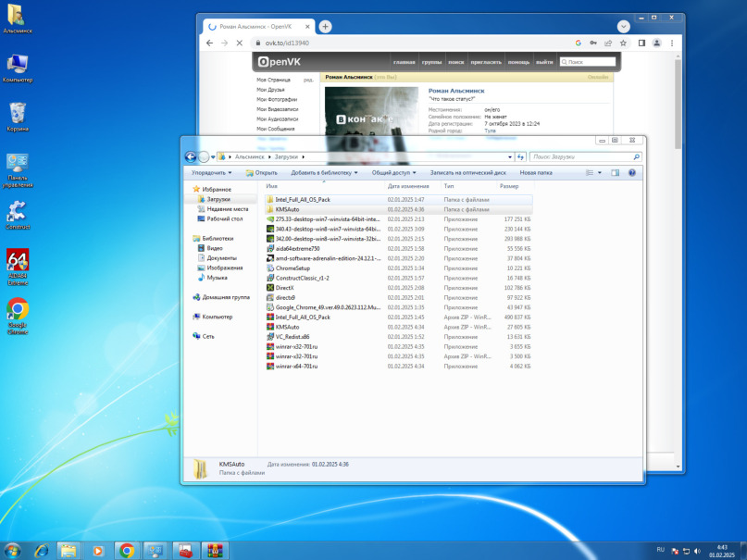Open the Общий доступ dropdown
This screenshot has width=747, height=560.
click(x=393, y=172)
